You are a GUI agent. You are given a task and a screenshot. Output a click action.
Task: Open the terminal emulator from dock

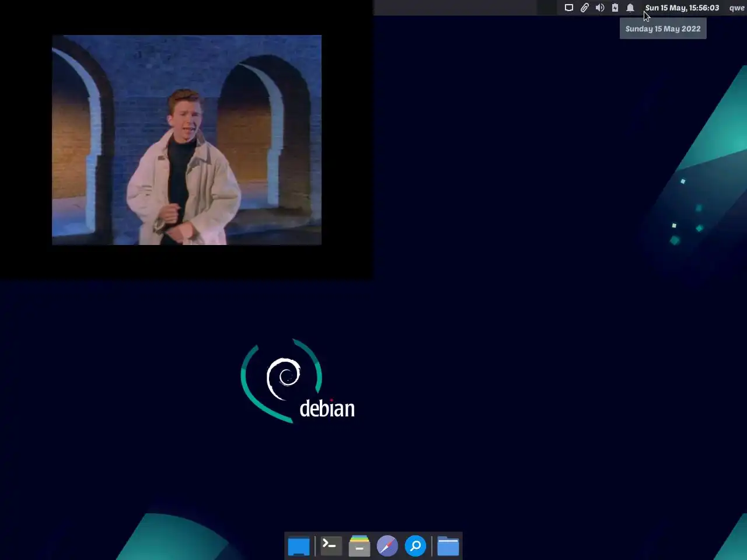[x=331, y=546]
